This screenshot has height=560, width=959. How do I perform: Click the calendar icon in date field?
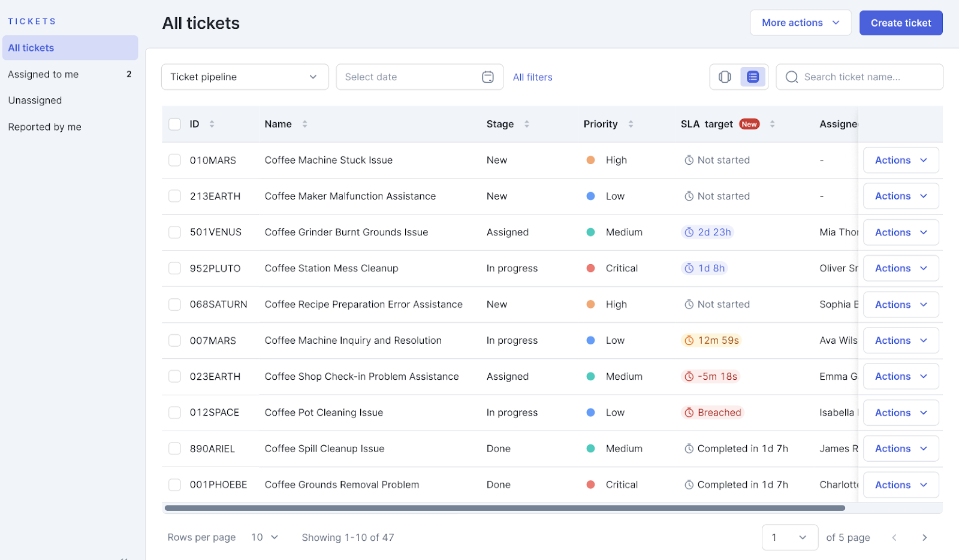click(488, 77)
